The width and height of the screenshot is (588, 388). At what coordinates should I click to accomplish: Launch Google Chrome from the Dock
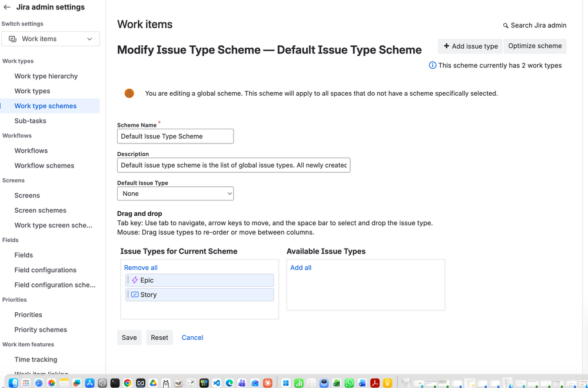(x=128, y=383)
